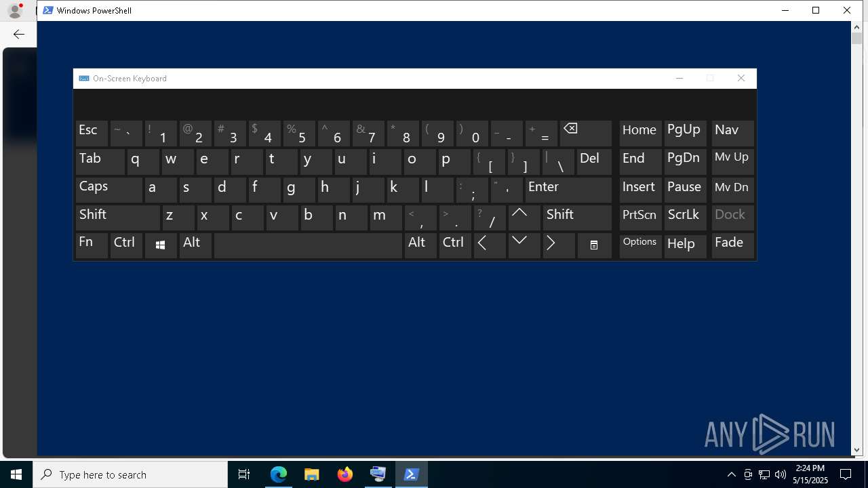Click the Nav key

click(732, 134)
